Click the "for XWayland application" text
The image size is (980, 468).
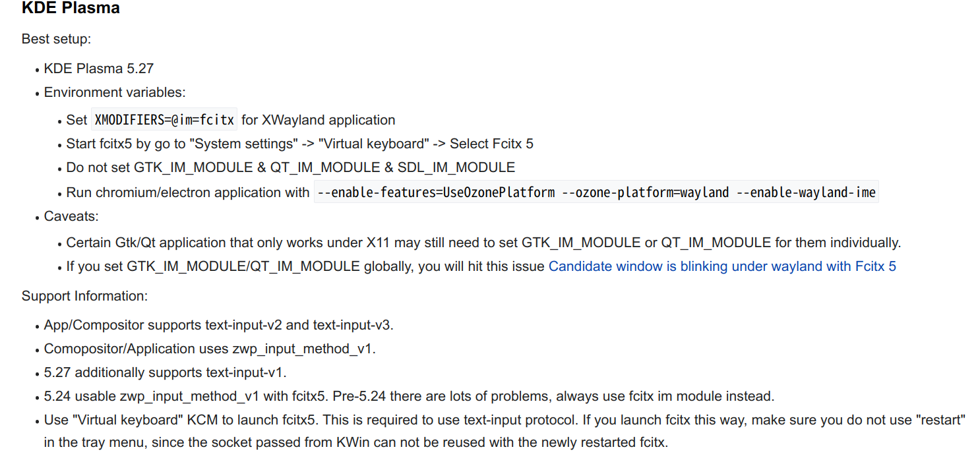click(319, 120)
